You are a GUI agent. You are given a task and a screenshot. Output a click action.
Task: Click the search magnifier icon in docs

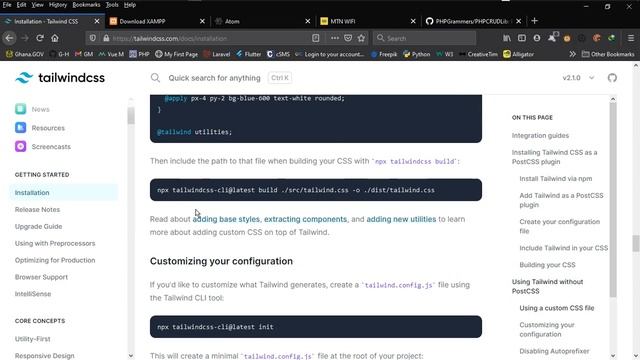[x=155, y=78]
